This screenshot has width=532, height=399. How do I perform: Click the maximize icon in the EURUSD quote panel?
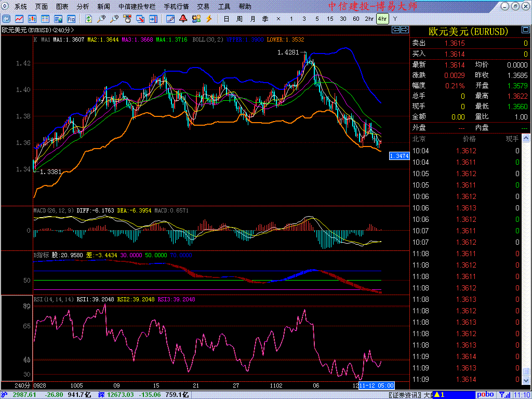[525, 31]
